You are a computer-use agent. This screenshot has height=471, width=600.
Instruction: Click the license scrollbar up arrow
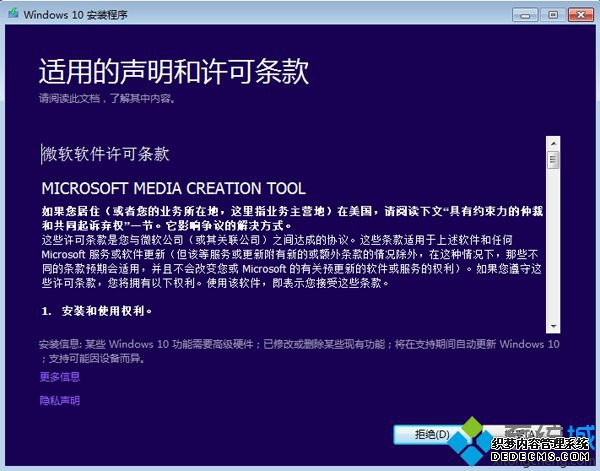553,143
